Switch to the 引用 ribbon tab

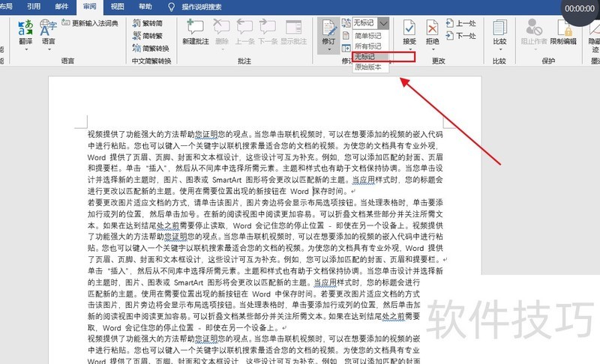click(x=34, y=7)
